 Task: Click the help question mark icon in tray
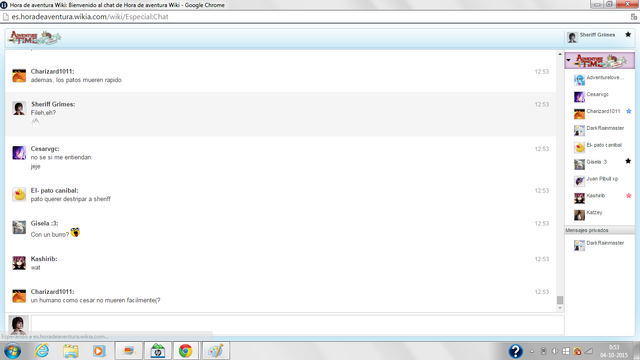516,351
